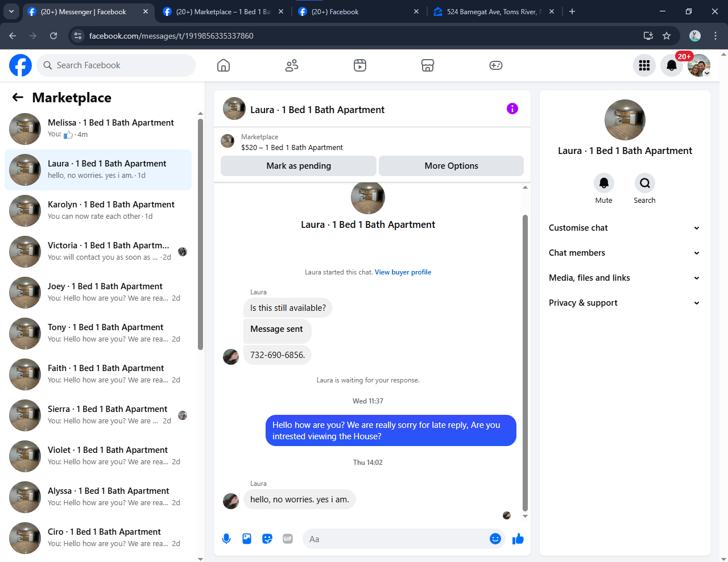Choose a GIF with the GIF icon
Screen dimensions: 728x562
[288, 539]
